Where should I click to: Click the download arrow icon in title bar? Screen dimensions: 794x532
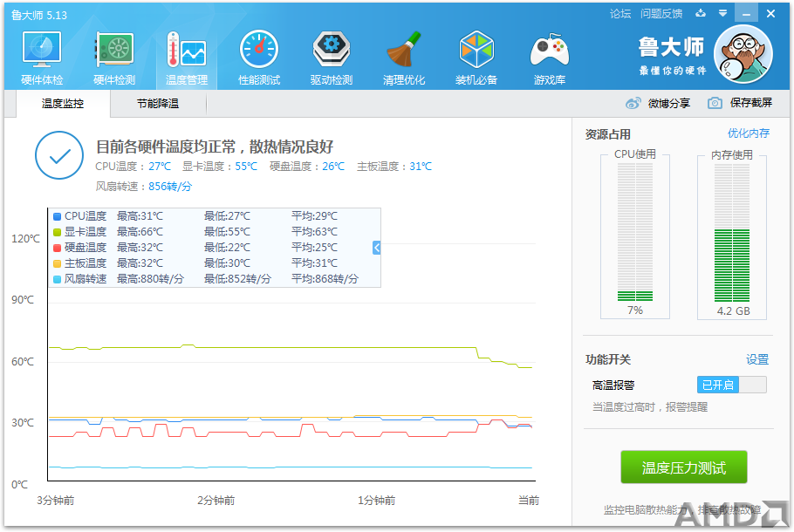701,13
